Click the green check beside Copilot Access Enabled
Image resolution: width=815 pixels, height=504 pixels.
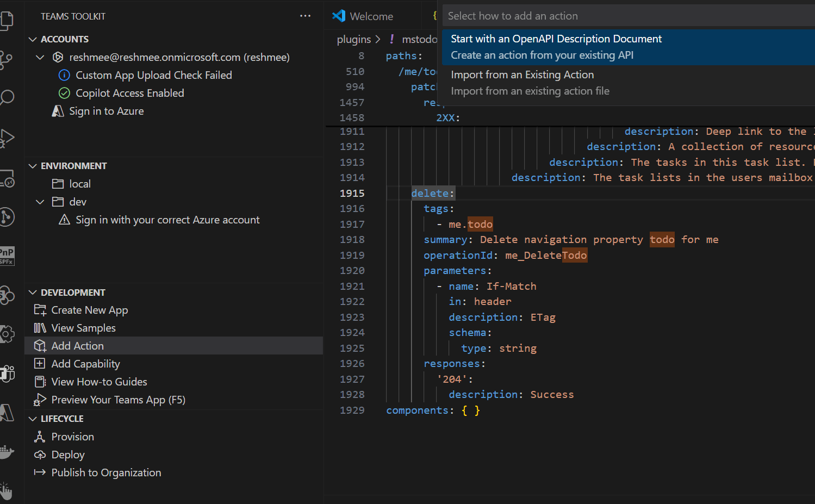tap(64, 93)
